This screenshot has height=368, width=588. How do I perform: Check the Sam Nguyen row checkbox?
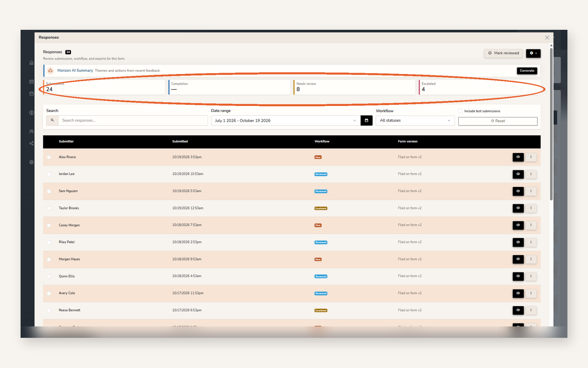point(49,191)
